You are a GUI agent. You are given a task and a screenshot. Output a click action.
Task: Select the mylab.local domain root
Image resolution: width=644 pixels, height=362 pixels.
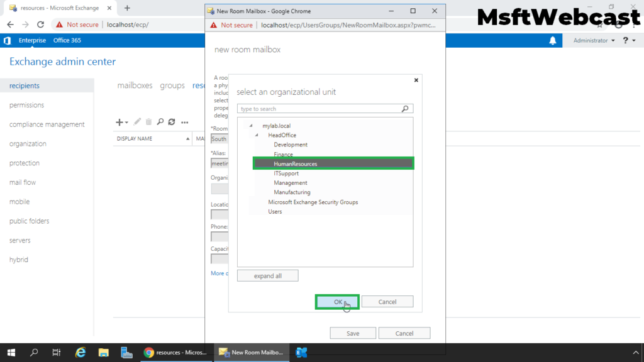[x=277, y=126]
